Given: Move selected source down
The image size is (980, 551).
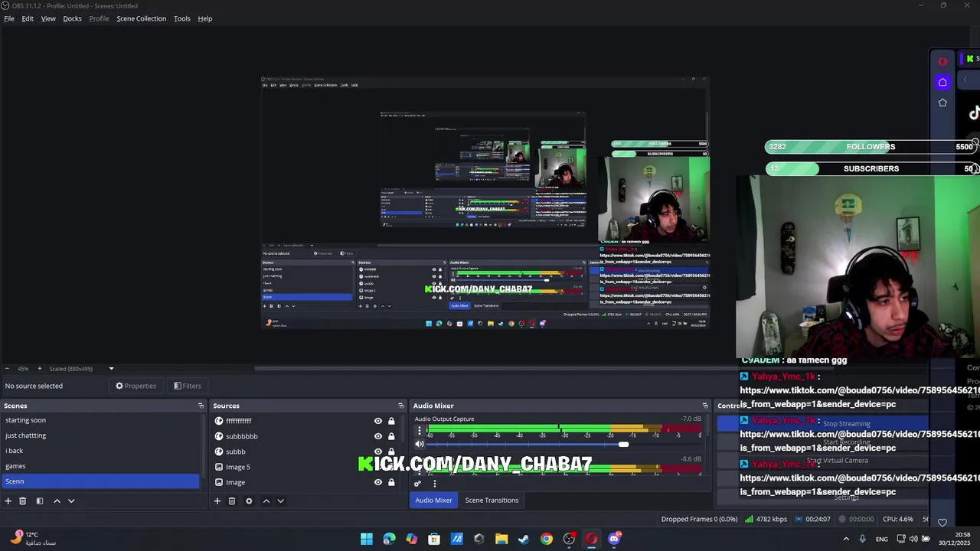Looking at the screenshot, I should pos(280,500).
